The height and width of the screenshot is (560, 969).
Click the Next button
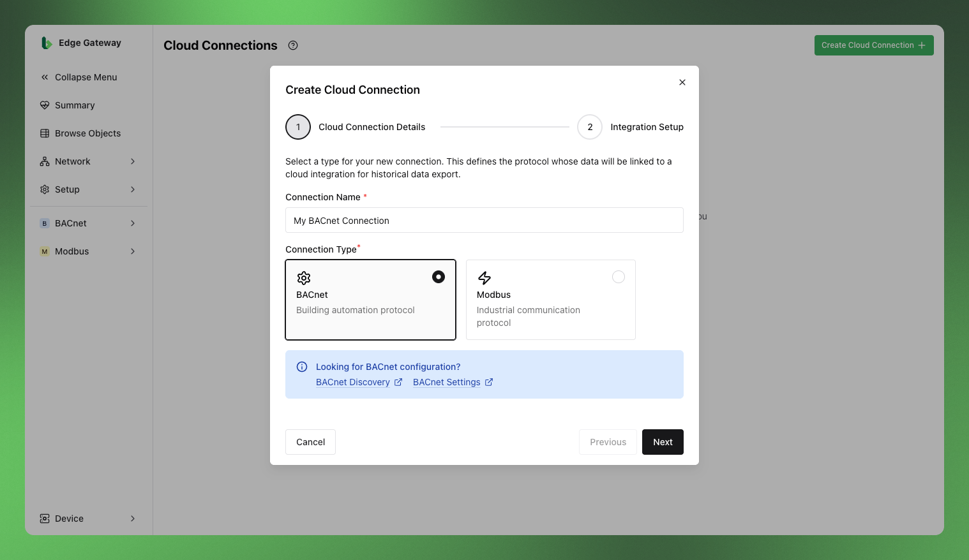coord(663,442)
